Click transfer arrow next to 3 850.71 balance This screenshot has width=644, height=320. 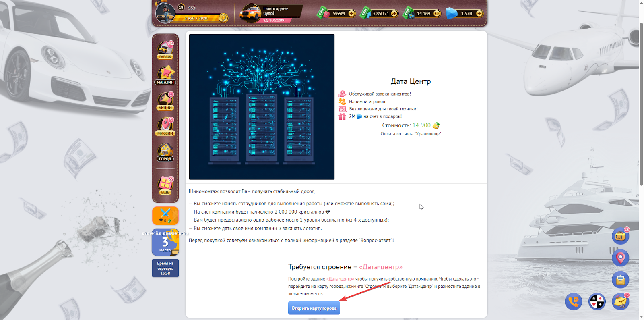pos(394,14)
